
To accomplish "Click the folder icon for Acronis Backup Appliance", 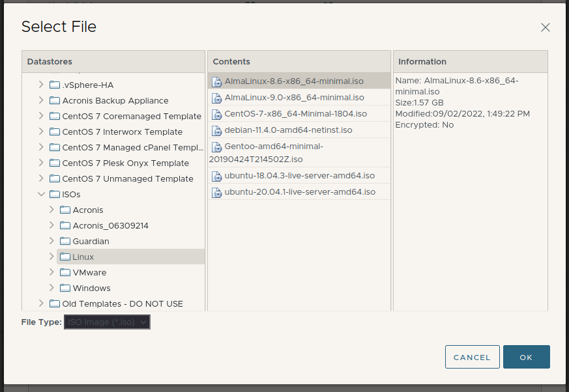I will 55,101.
